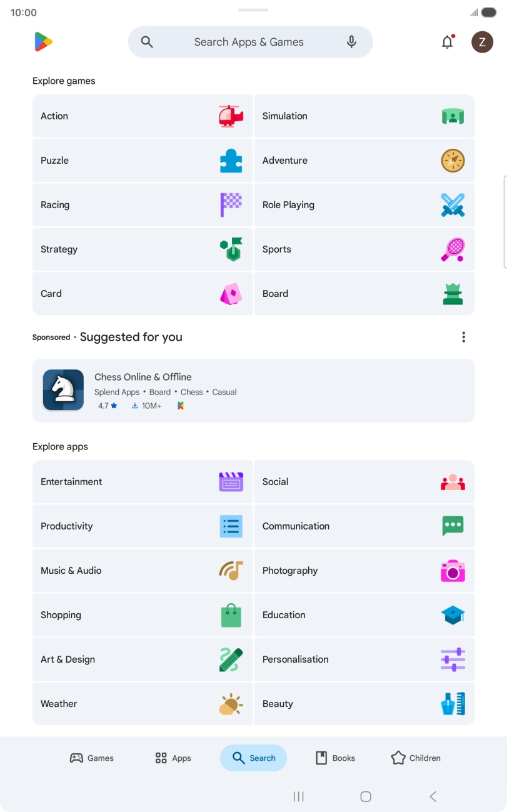Tap the Sports tennis racket icon
The image size is (507, 812).
pyautogui.click(x=453, y=249)
